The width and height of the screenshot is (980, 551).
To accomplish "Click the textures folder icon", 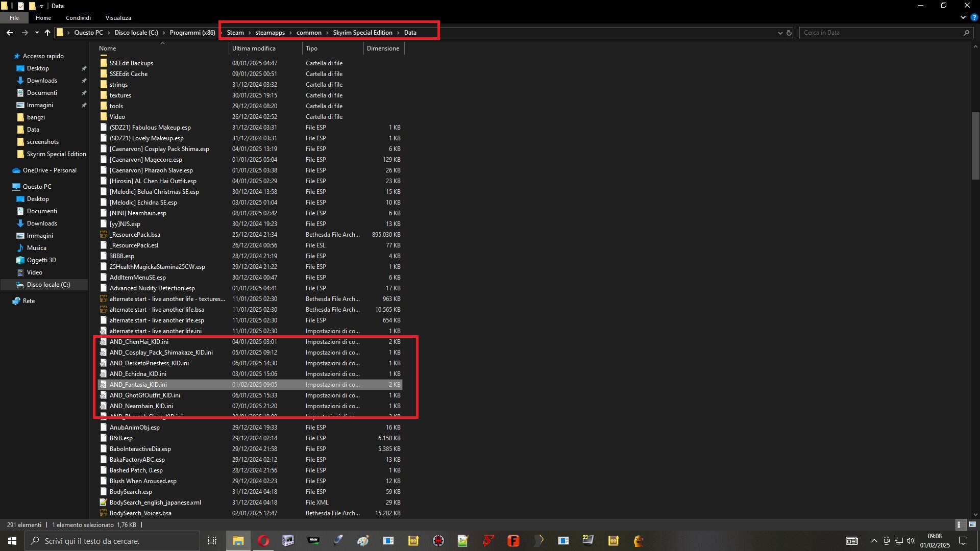I will 104,95.
